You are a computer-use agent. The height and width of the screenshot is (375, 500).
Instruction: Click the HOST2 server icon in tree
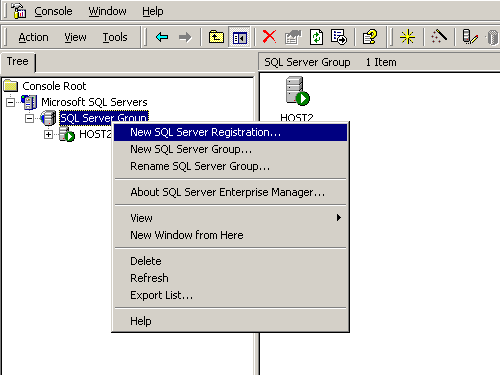click(x=67, y=134)
